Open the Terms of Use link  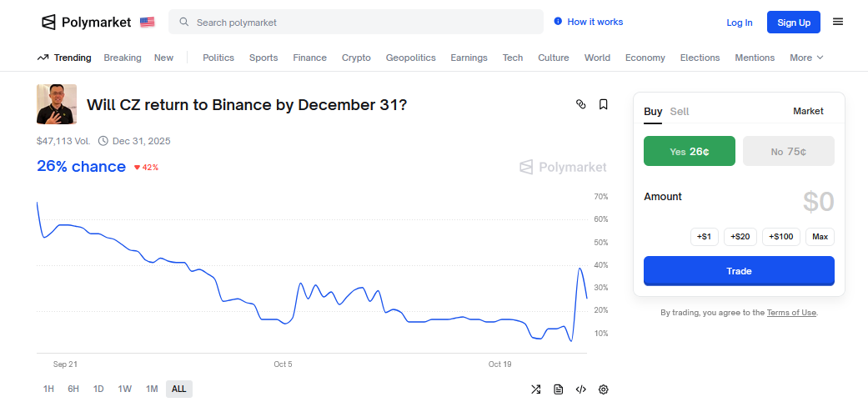point(791,313)
